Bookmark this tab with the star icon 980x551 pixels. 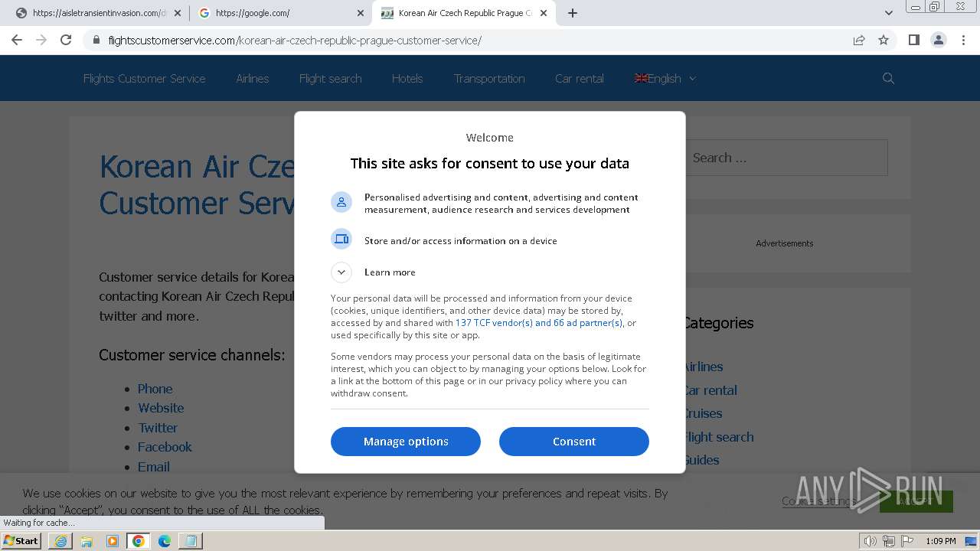point(884,40)
